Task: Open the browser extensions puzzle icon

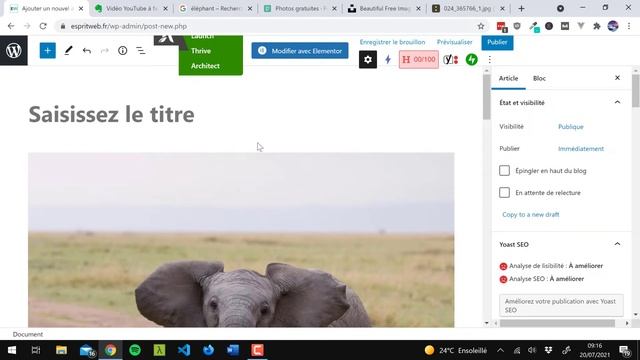Action: pyautogui.click(x=597, y=26)
